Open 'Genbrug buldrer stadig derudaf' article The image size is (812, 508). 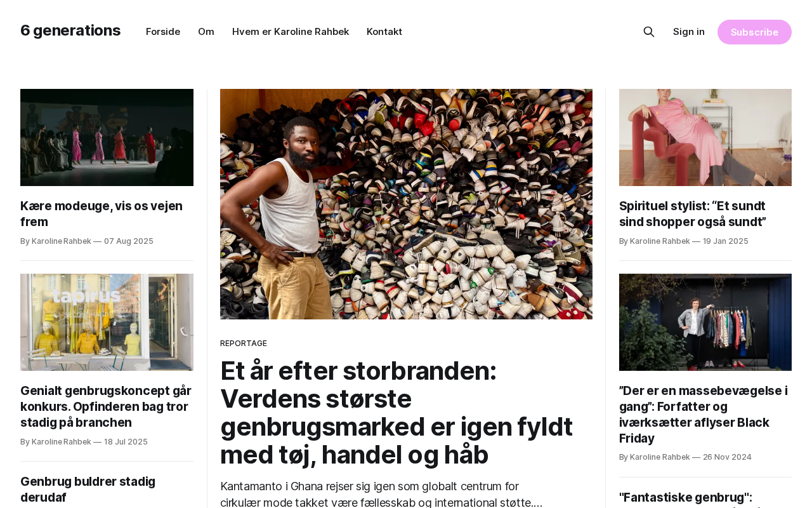click(88, 490)
